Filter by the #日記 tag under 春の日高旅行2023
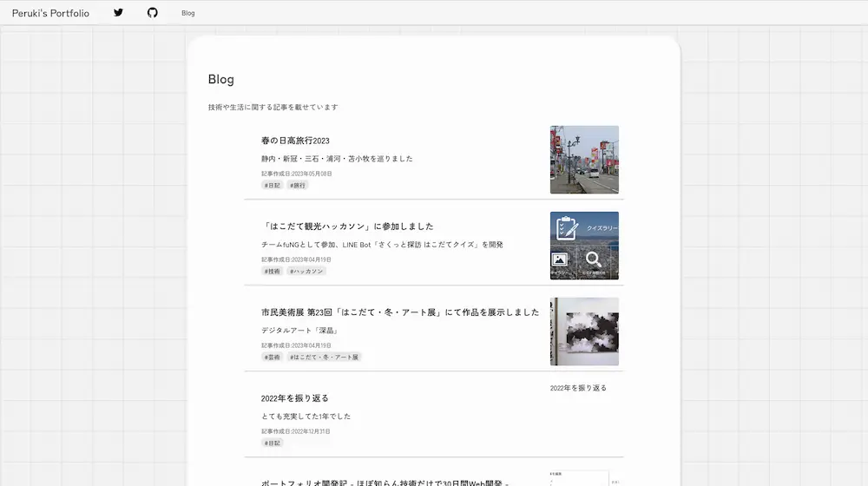Image resolution: width=868 pixels, height=486 pixels. tap(273, 185)
